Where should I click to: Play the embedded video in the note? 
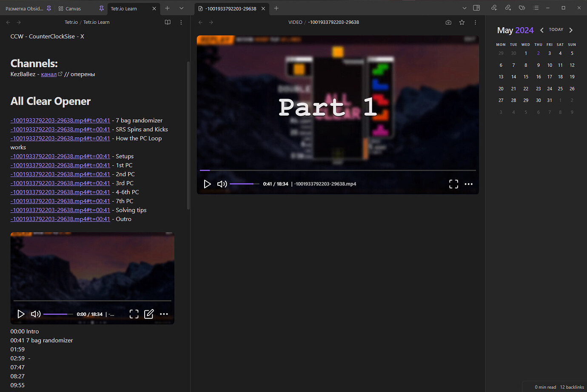pyautogui.click(x=21, y=314)
